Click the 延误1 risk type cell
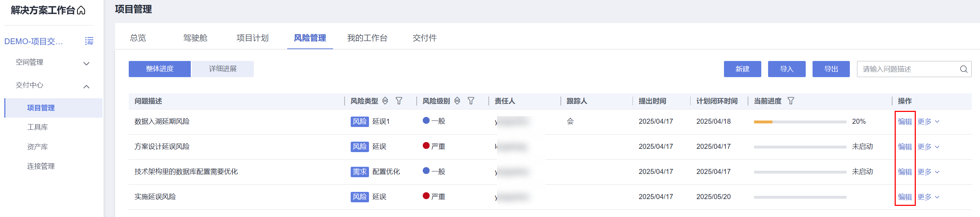 point(381,122)
